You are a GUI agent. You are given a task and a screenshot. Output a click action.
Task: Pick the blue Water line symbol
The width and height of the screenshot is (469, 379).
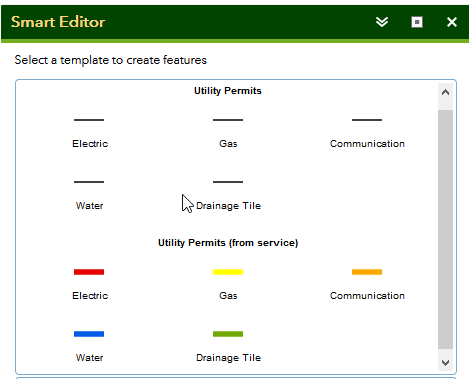pos(89,334)
